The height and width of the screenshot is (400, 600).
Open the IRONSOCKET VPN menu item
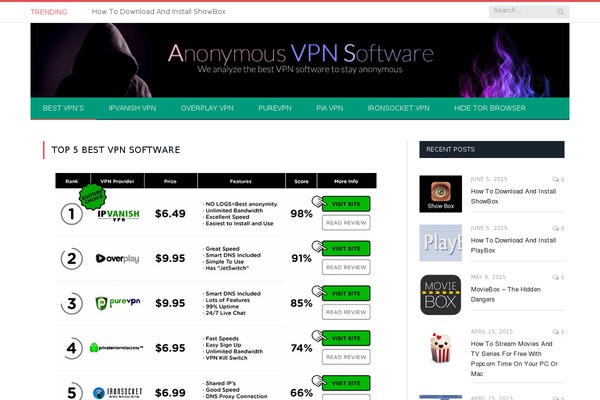click(x=398, y=108)
